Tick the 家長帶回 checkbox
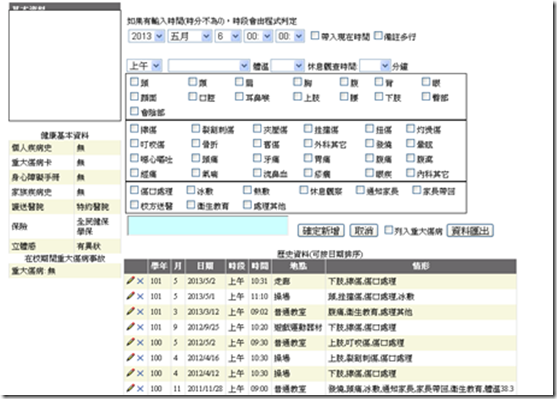Image resolution: width=557 pixels, height=399 pixels. [416, 190]
